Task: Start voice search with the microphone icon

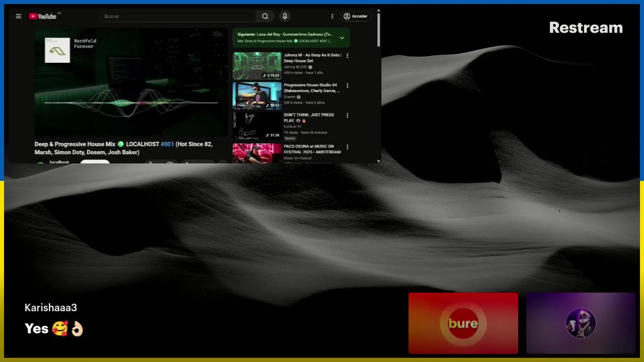Action: 285,16
